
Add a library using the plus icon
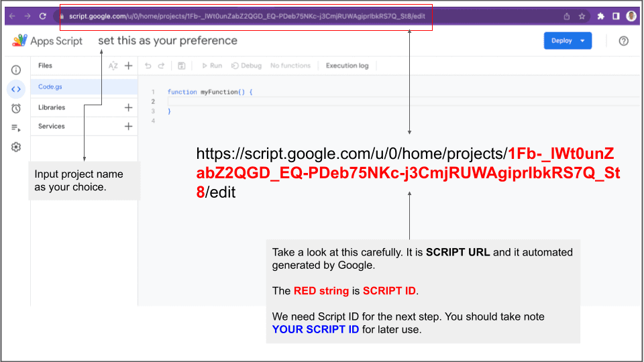point(129,107)
